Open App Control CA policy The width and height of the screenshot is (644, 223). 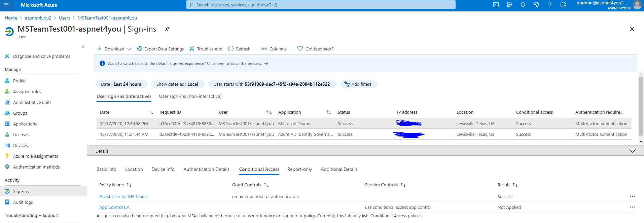click(x=114, y=207)
